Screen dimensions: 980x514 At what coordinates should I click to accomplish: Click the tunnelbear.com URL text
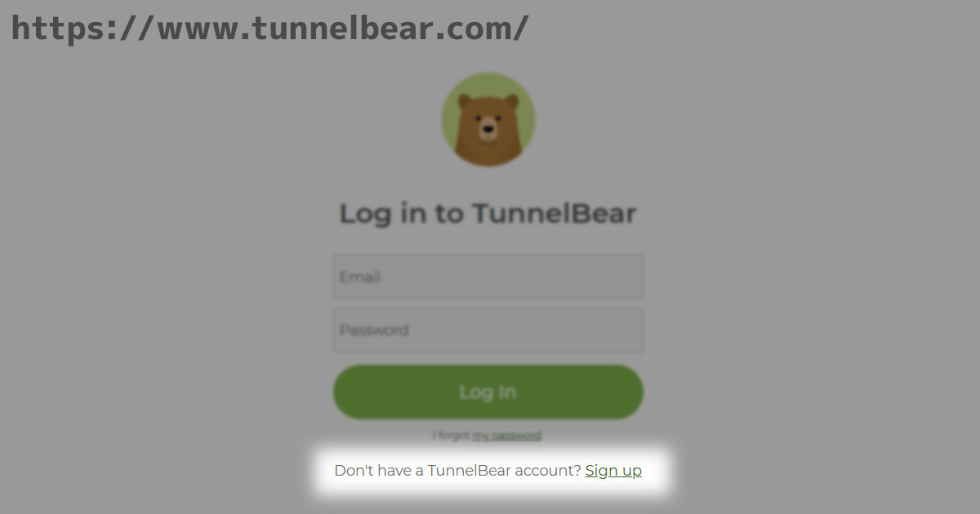point(269,29)
